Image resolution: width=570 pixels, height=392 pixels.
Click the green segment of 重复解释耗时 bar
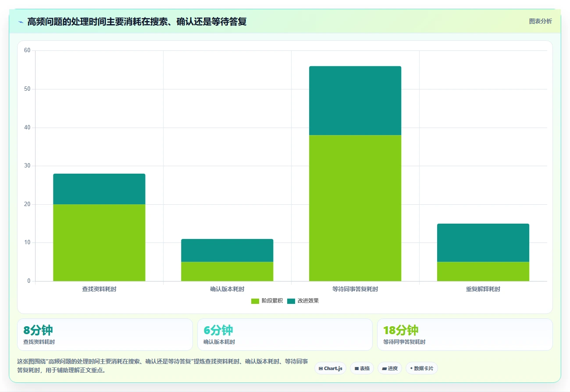[483, 271]
